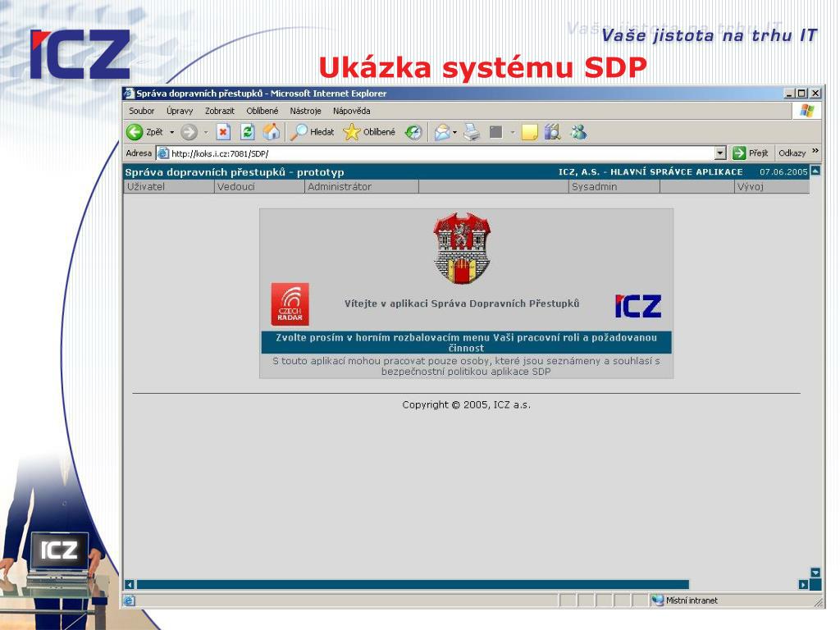This screenshot has height=630, width=840.
Task: Refresh the page using the green arrows icon
Action: pyautogui.click(x=248, y=132)
